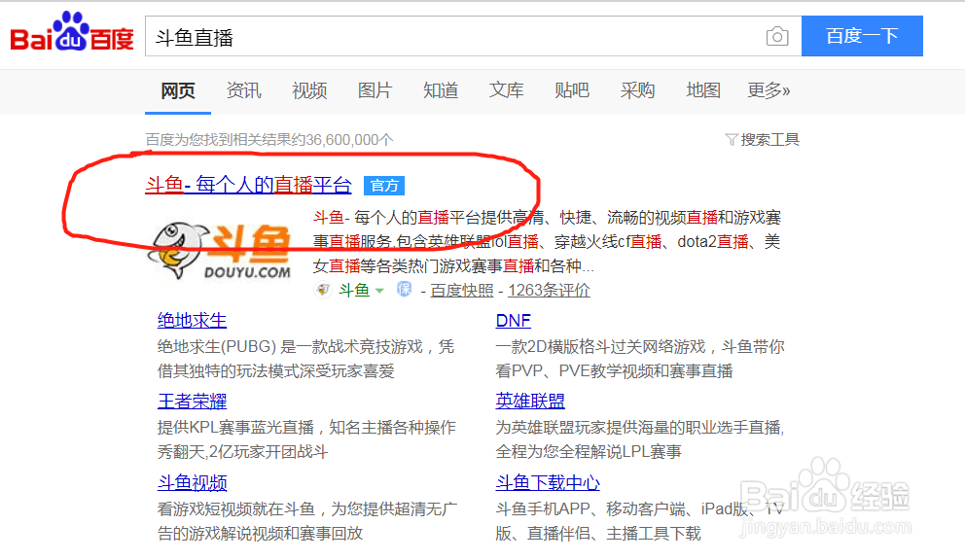965x560 pixels.
Task: Go to the 贴吧 tab
Action: click(572, 90)
